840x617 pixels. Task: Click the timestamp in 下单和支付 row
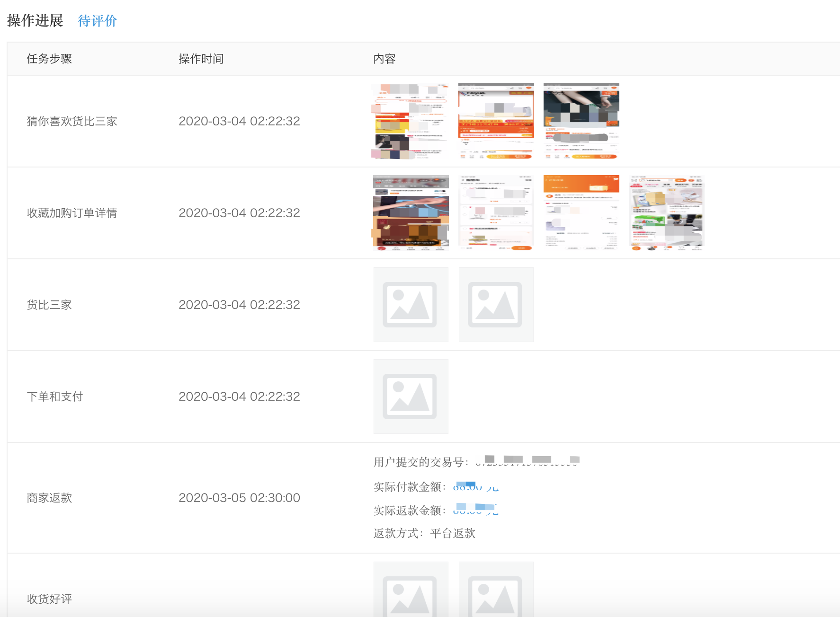click(239, 397)
